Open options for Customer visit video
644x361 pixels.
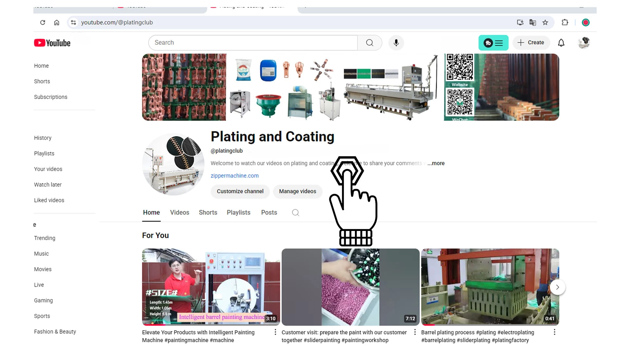point(415,332)
